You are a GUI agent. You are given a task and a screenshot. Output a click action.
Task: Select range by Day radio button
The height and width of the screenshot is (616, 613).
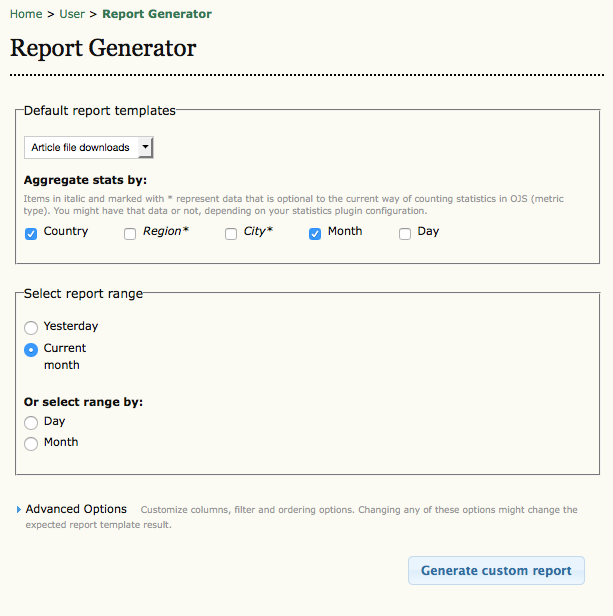pos(31,423)
